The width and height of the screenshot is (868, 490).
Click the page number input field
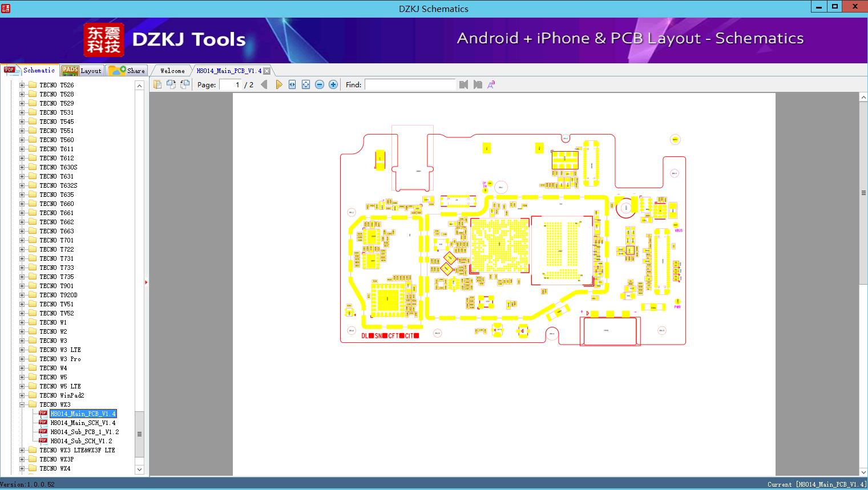(x=230, y=84)
